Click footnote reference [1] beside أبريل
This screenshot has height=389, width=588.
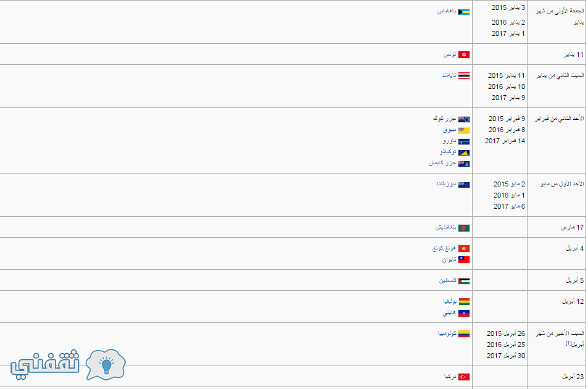point(568,343)
